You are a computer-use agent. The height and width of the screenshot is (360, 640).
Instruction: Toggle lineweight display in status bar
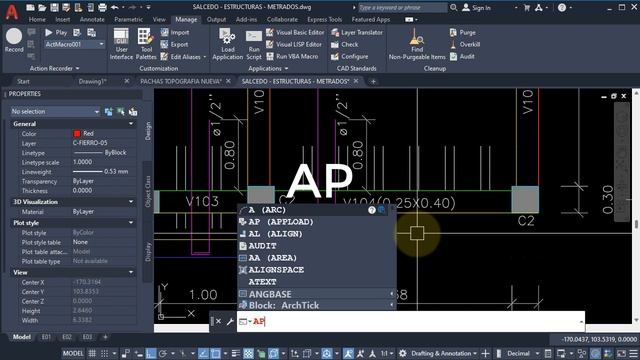(236, 353)
